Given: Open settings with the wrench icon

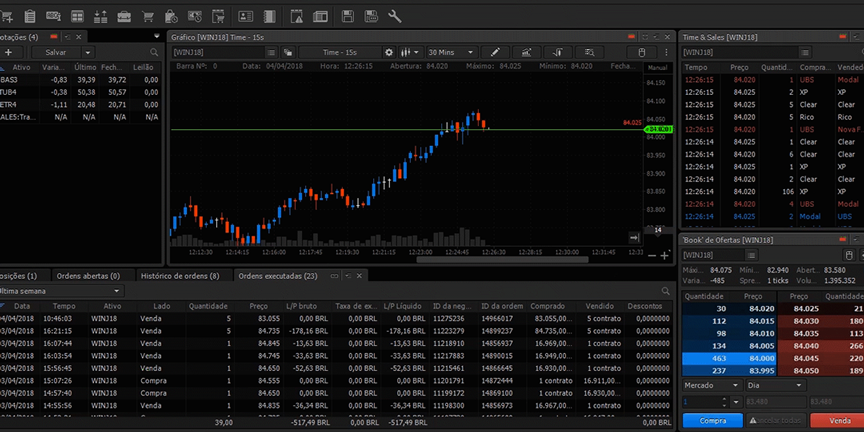Looking at the screenshot, I should coord(395,17).
